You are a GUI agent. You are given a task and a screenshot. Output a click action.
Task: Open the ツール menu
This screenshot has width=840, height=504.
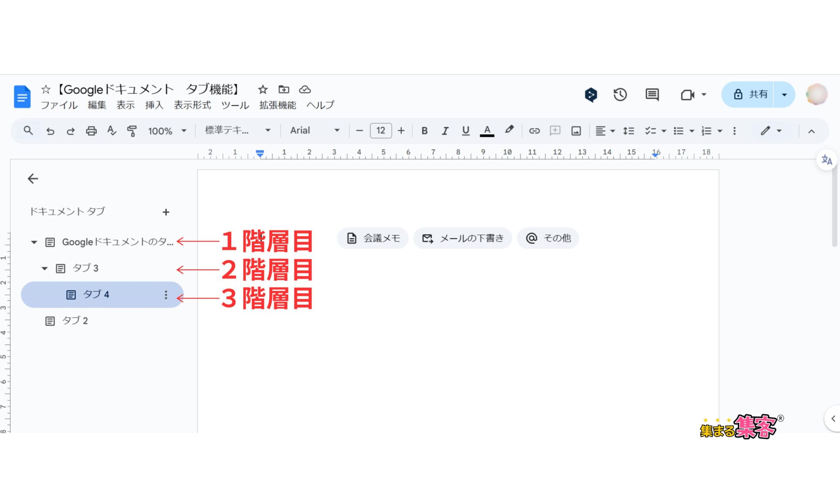(235, 105)
